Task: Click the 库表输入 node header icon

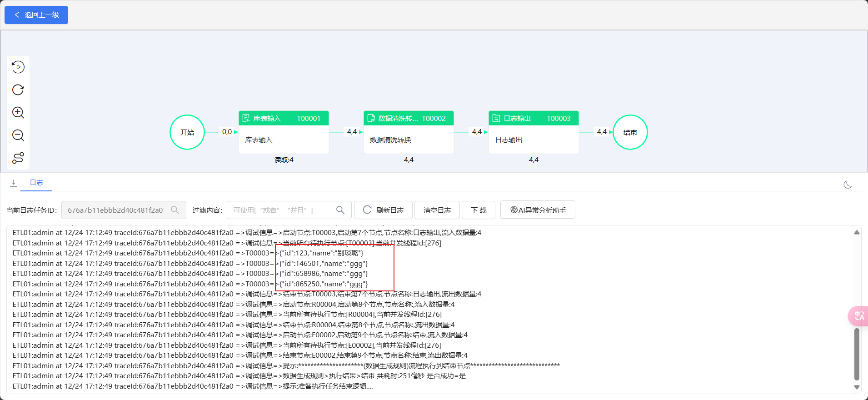Action: (x=246, y=118)
